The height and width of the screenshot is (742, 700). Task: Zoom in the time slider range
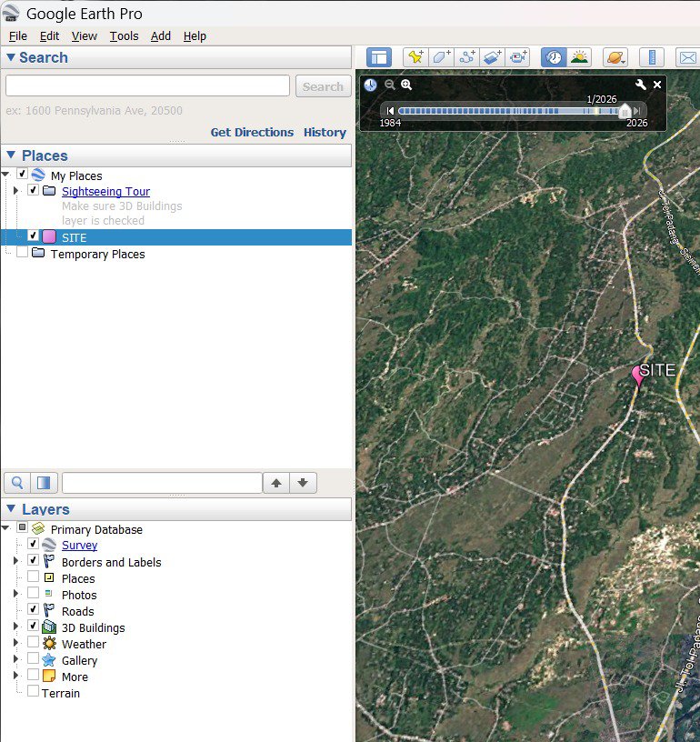click(x=406, y=85)
